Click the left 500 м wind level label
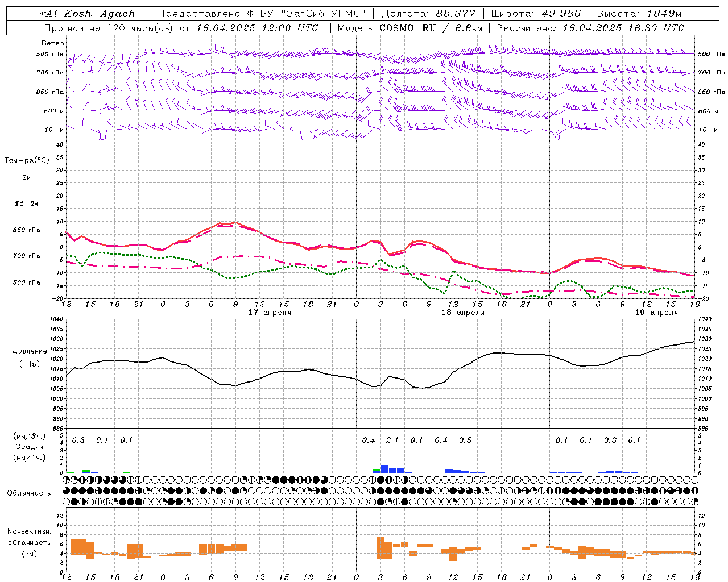728x582 pixels. (54, 111)
